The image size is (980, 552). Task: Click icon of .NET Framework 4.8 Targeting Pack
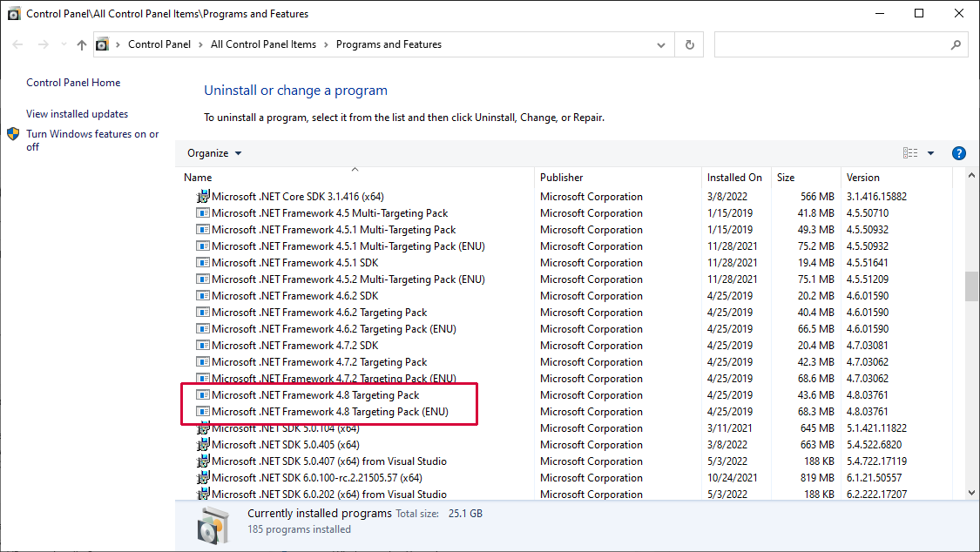pos(203,394)
